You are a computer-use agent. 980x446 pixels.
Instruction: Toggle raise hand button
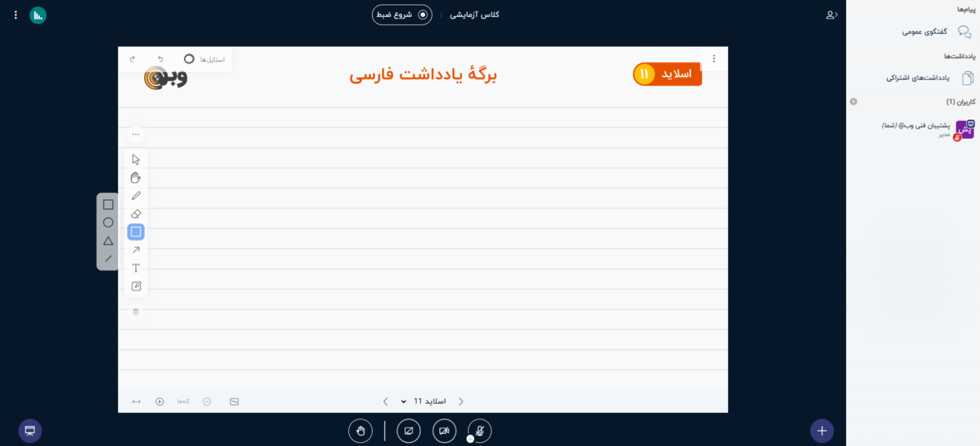point(361,431)
